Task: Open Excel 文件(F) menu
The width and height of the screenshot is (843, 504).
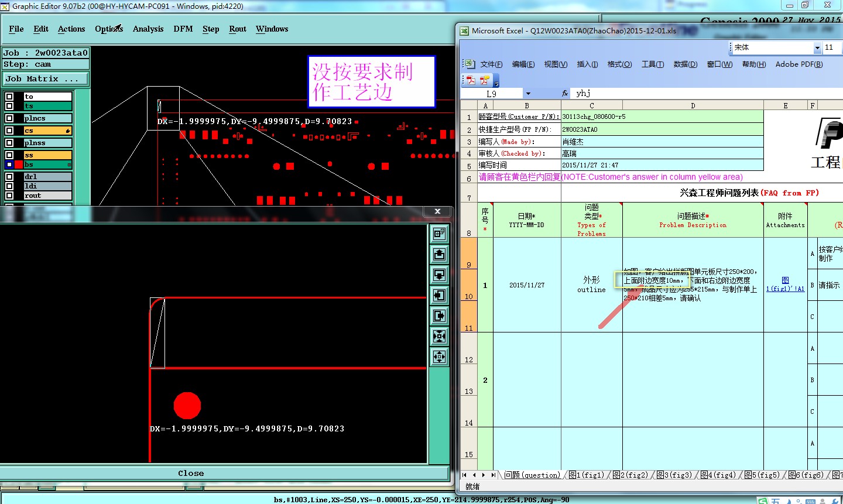Action: 491,64
